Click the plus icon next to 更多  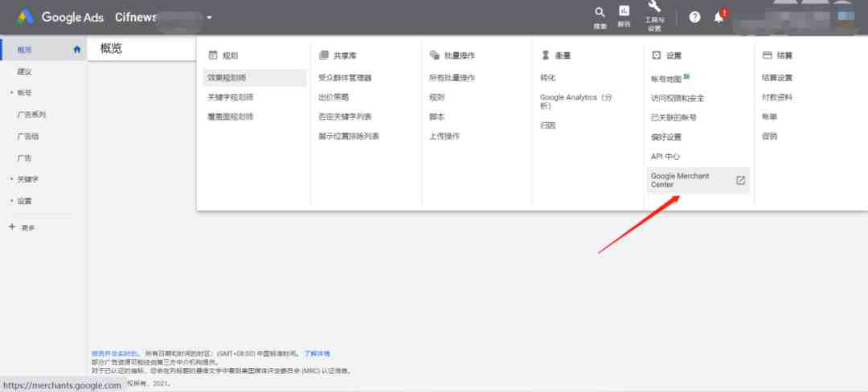(x=12, y=227)
